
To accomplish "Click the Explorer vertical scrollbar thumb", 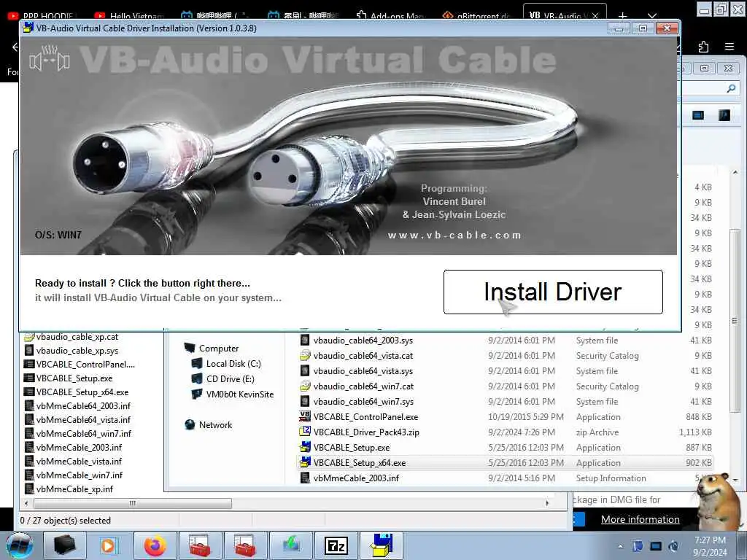I will pos(735,321).
